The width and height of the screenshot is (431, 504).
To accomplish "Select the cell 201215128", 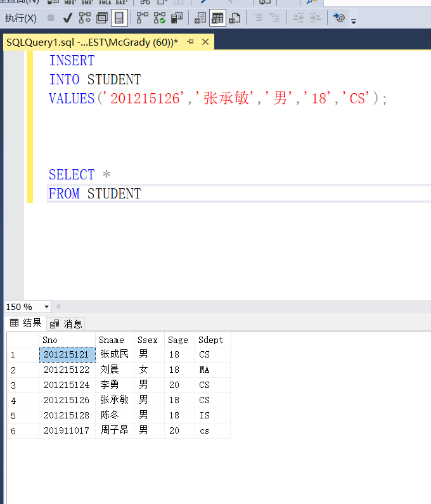I will point(67,415).
